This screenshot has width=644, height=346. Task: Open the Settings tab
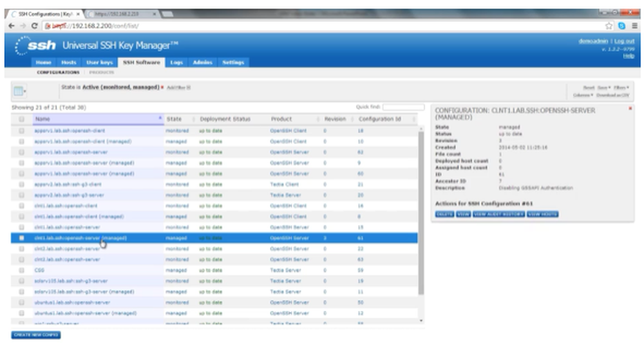(233, 62)
